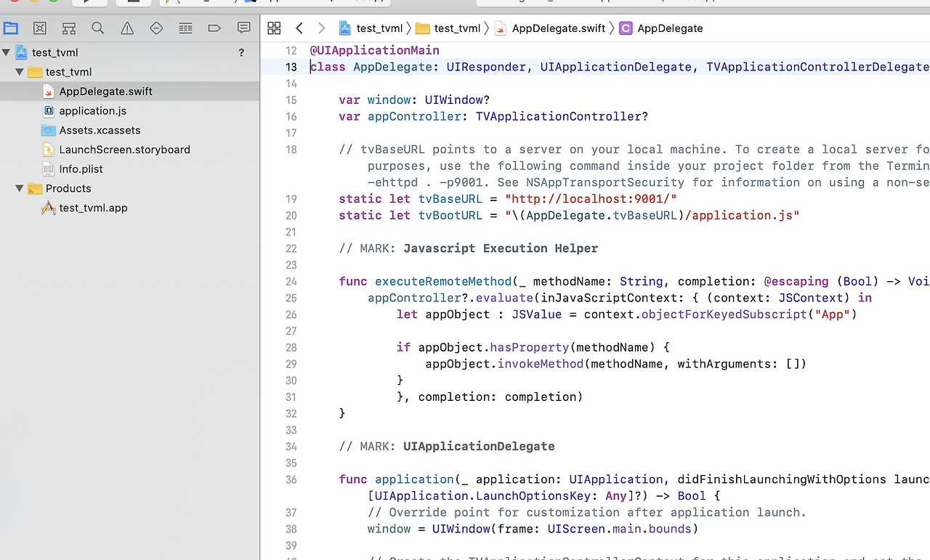This screenshot has width=930, height=560.
Task: Click the executeRemoteMethod function name
Action: tap(443, 281)
